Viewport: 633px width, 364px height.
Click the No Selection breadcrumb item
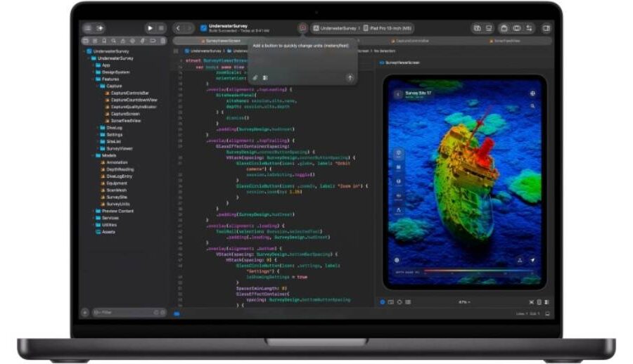[x=384, y=51]
